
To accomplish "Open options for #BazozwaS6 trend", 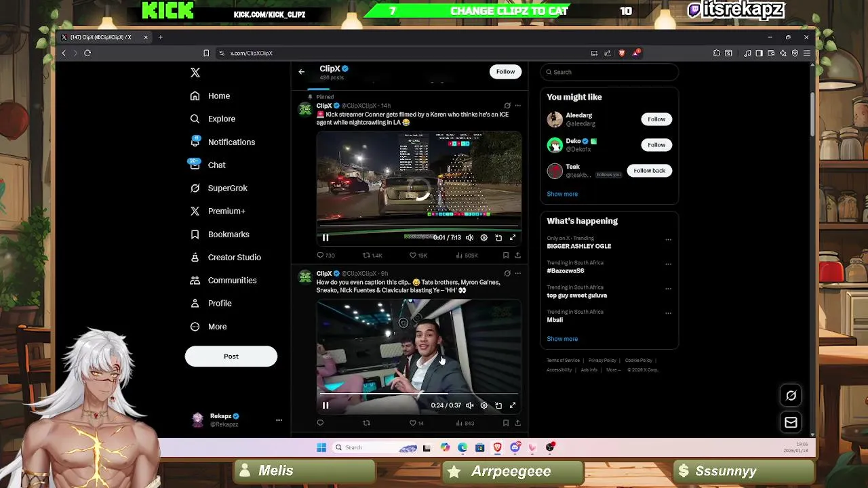I will click(x=669, y=264).
